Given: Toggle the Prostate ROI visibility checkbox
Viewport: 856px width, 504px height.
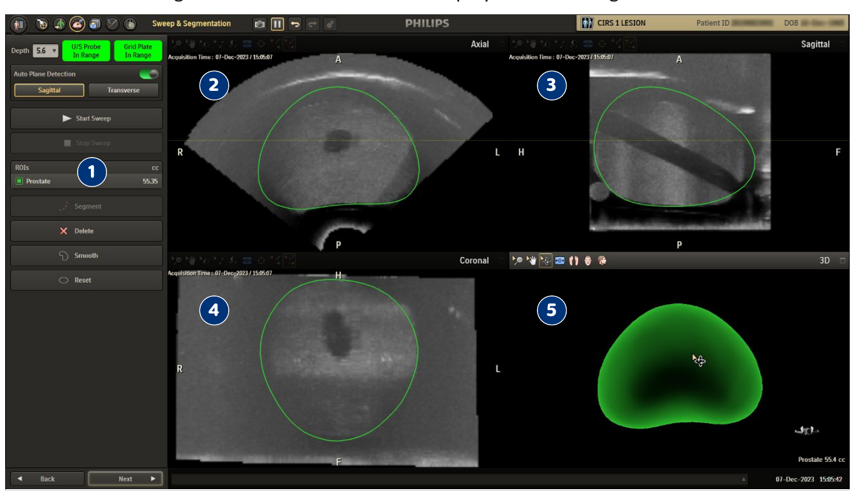Looking at the screenshot, I should [x=19, y=181].
